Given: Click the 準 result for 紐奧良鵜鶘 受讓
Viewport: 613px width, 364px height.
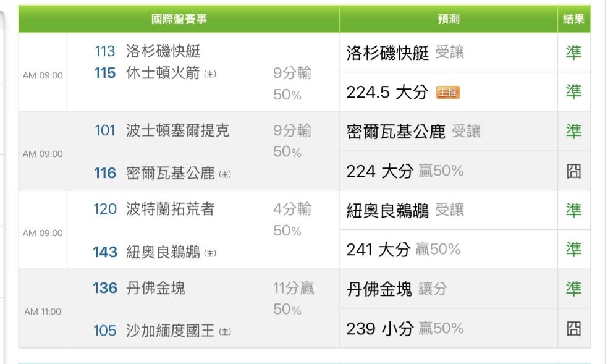Looking at the screenshot, I should [573, 210].
